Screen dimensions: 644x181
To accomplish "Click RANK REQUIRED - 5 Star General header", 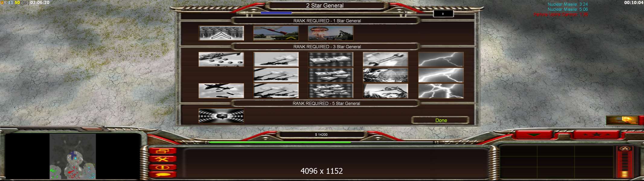I will pyautogui.click(x=326, y=103).
